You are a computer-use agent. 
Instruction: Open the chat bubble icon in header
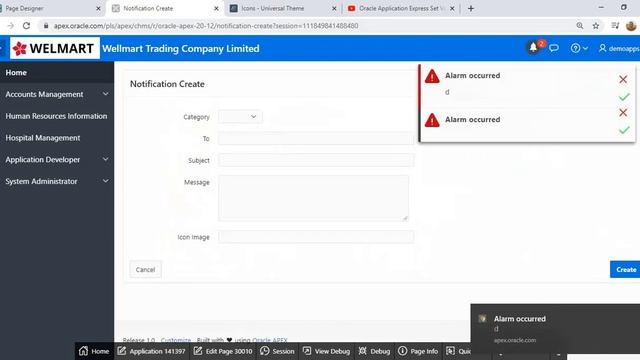point(554,48)
